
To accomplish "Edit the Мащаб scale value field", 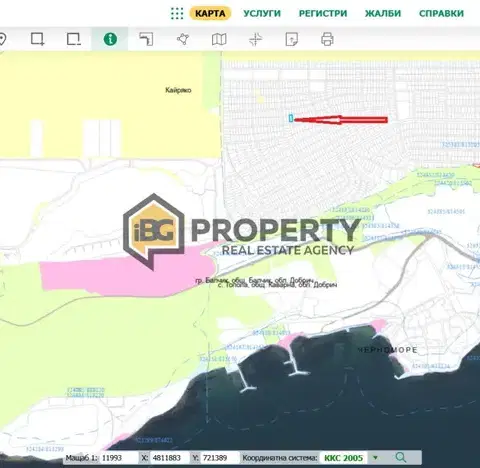I will [x=119, y=458].
